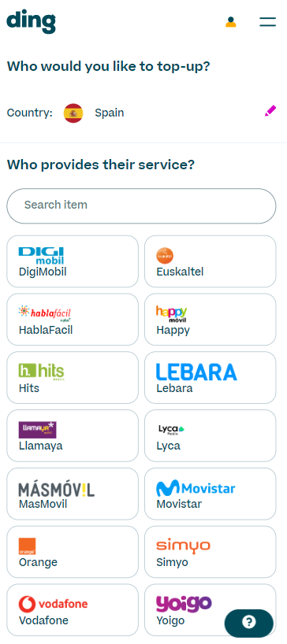Select Vodafone provider card
The height and width of the screenshot is (644, 287).
[x=73, y=610]
